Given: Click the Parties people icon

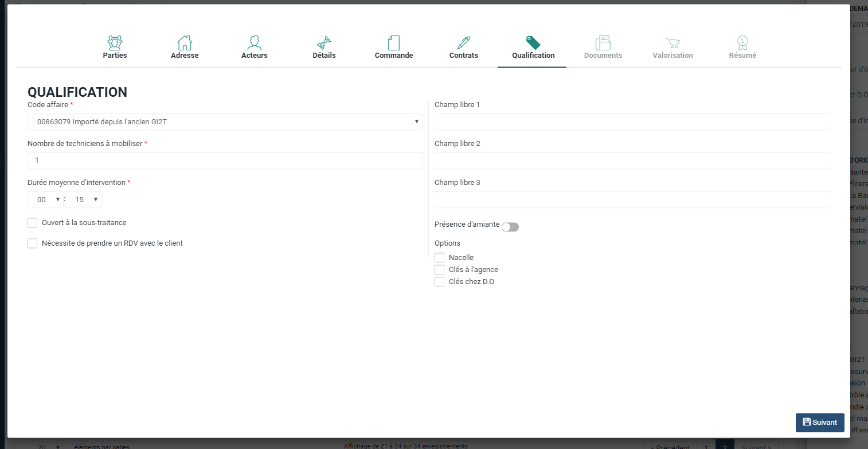Looking at the screenshot, I should pyautogui.click(x=115, y=42).
